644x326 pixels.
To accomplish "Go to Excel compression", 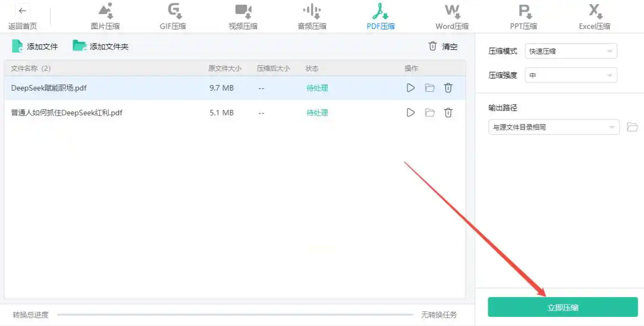I will (x=594, y=17).
